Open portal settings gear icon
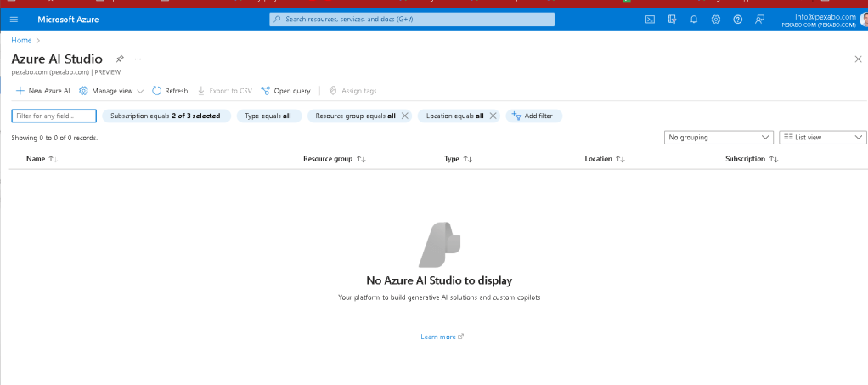The image size is (868, 385). click(x=716, y=20)
